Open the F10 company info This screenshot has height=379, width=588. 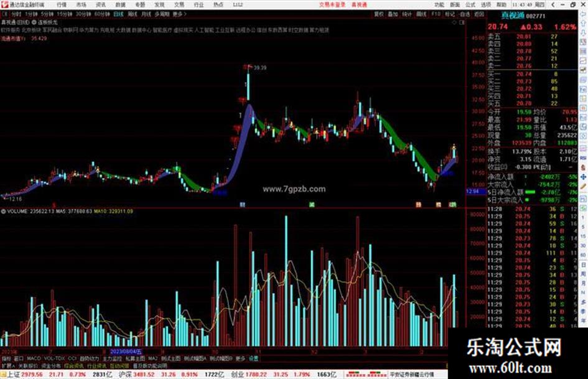click(x=436, y=14)
